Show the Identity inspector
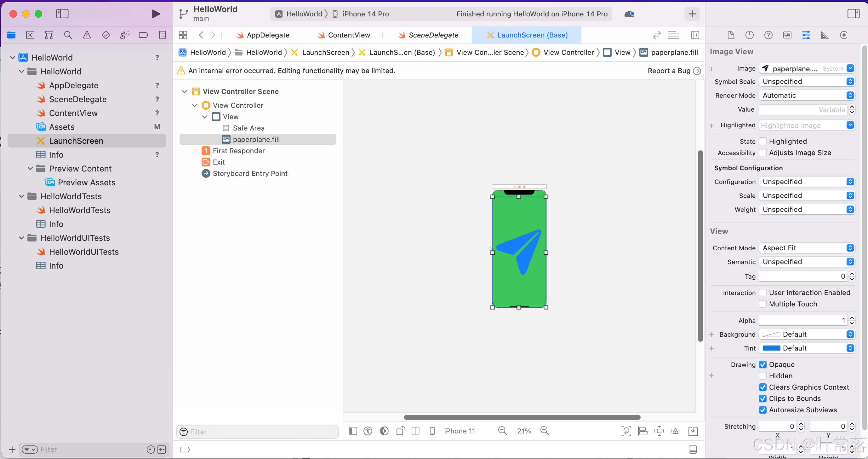 coord(787,35)
